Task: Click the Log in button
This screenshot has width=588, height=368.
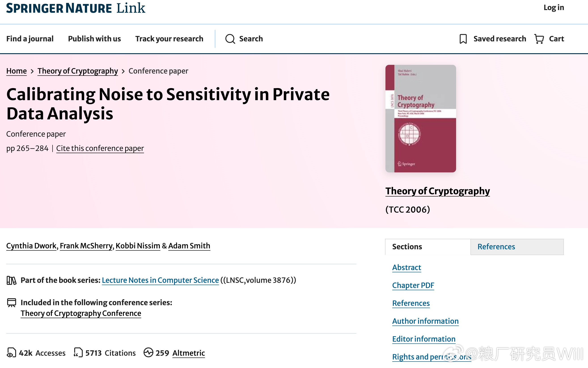Action: pos(554,8)
